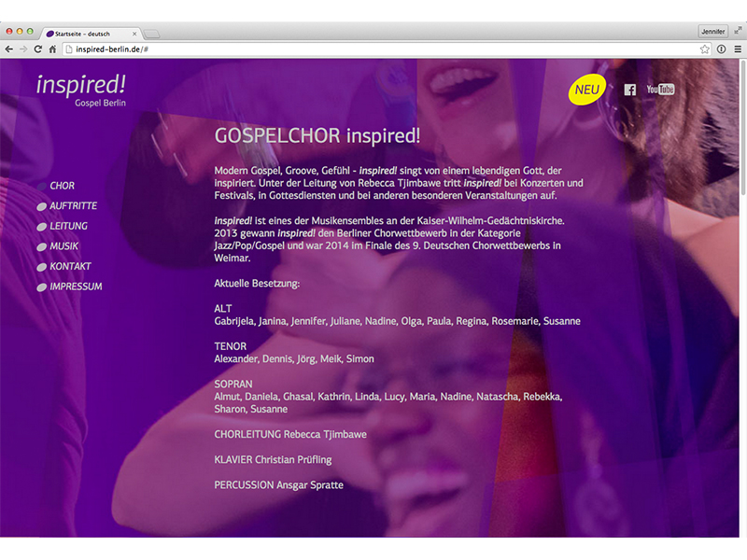Click the browser forward arrow

[x=23, y=49]
